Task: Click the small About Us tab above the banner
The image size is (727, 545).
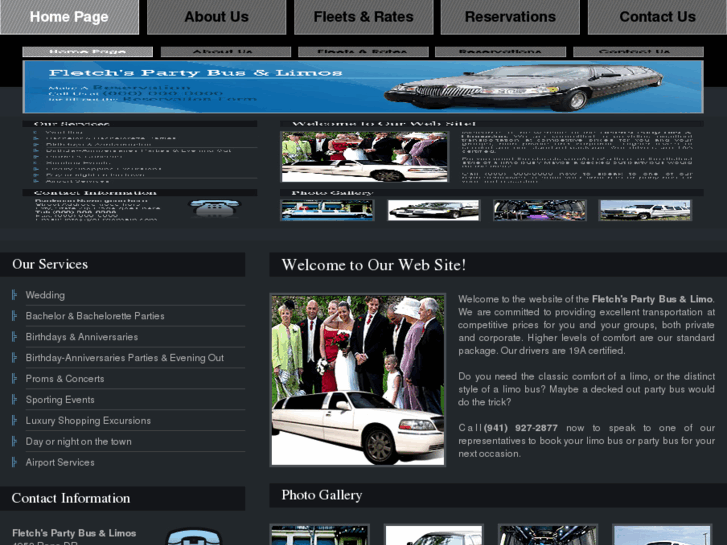Action: click(x=226, y=51)
